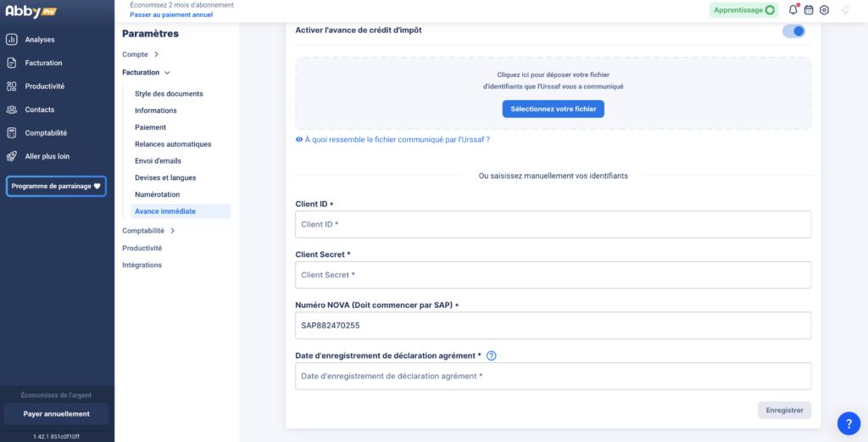This screenshot has width=868, height=442.
Task: Open the blue help bubble at bottom right
Action: [849, 423]
